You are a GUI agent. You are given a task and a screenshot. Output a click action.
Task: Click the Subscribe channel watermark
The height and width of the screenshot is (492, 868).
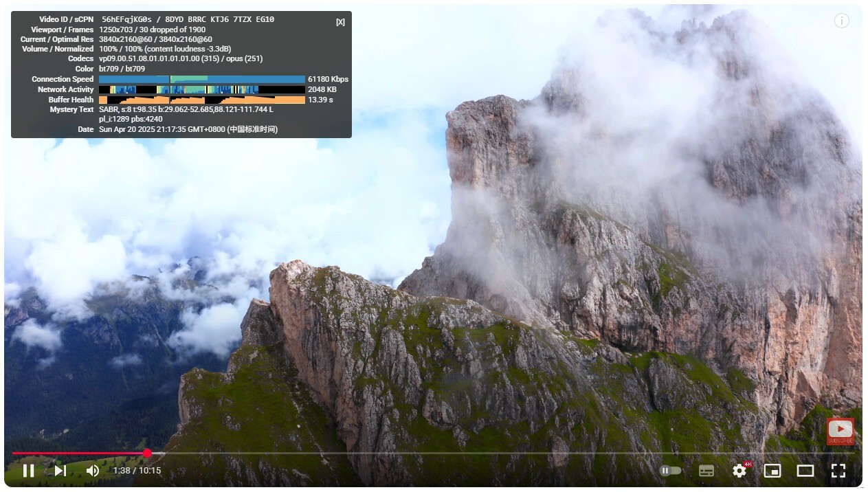840,432
